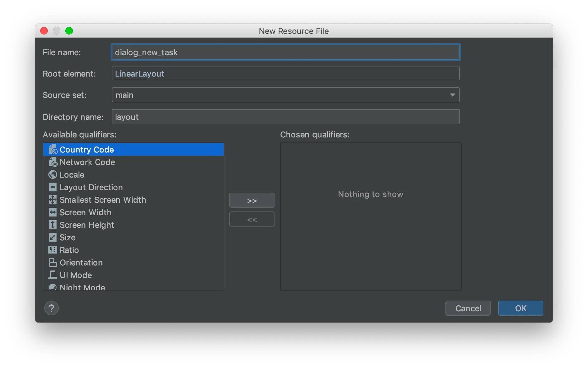
Task: Focus the File name text field
Action: click(286, 52)
